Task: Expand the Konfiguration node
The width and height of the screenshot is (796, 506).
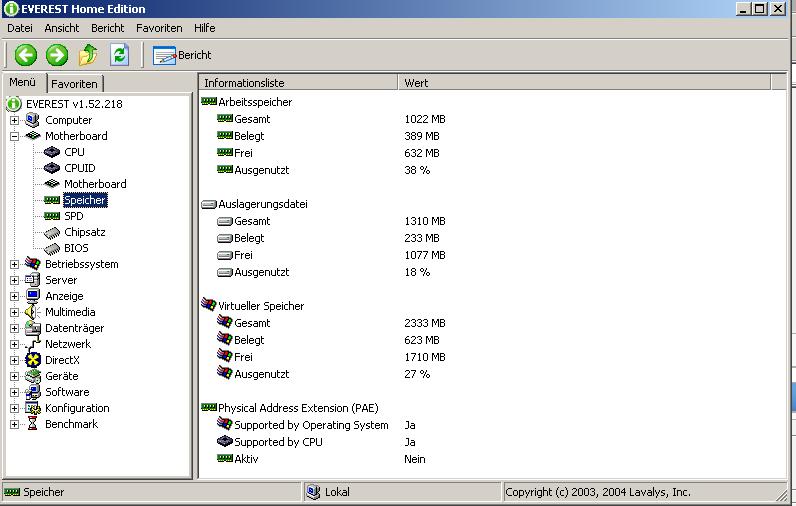Action: tap(14, 408)
